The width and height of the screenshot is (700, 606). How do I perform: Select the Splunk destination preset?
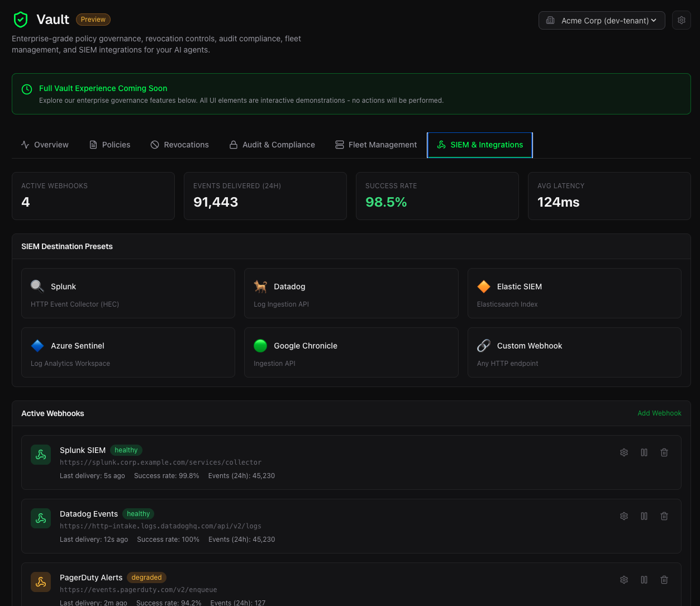[x=128, y=293]
